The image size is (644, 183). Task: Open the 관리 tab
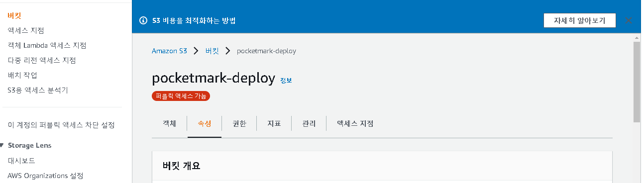pos(309,124)
